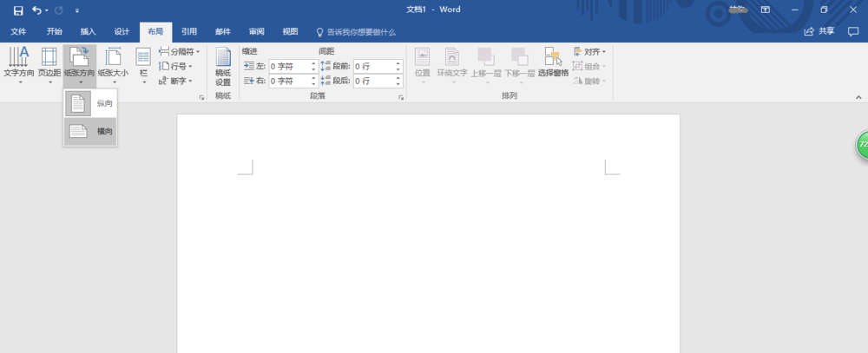868x353 pixels.
Task: Open the 文件 tab
Action: point(18,31)
